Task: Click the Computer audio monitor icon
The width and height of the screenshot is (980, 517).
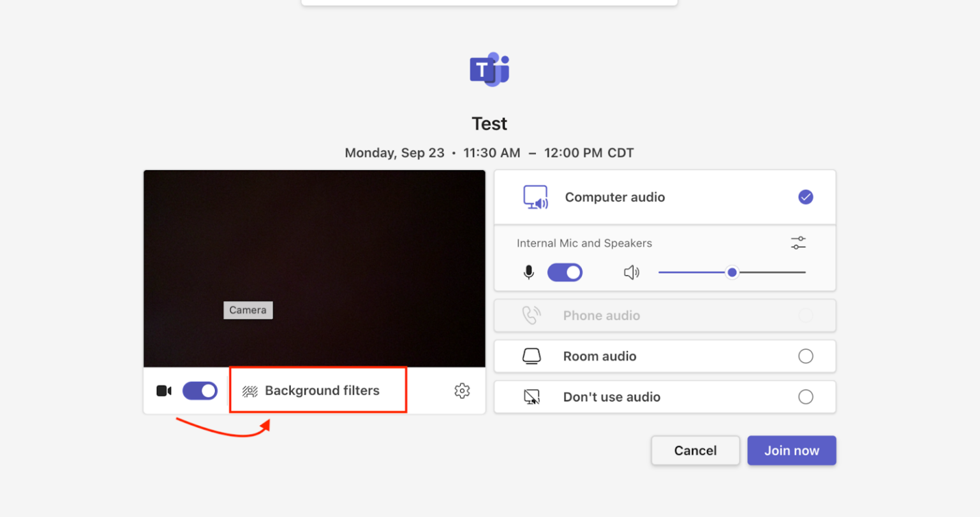Action: pyautogui.click(x=535, y=197)
